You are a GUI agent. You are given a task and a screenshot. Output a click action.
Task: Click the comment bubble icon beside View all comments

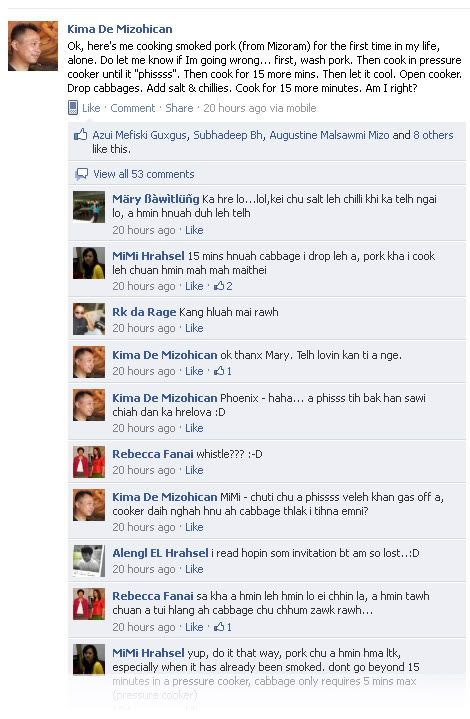click(82, 174)
